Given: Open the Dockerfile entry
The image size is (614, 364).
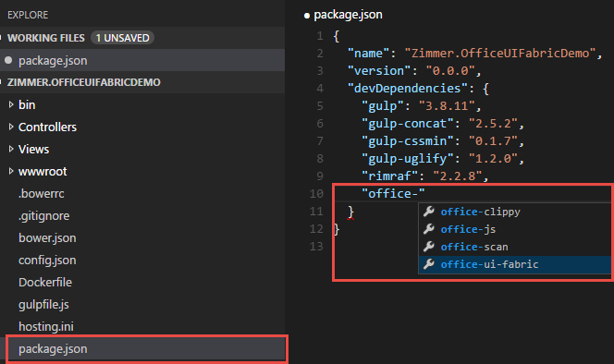Looking at the screenshot, I should (45, 282).
